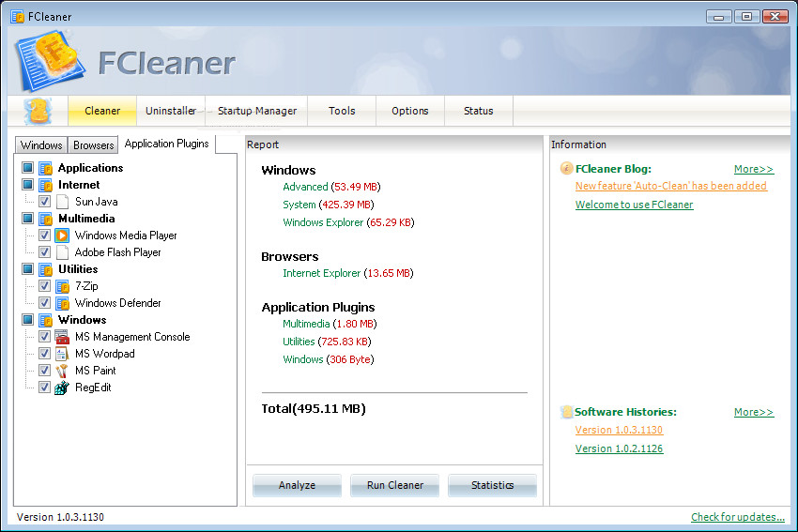This screenshot has width=798, height=532.
Task: Open the Startup Manager tab
Action: pos(257,111)
